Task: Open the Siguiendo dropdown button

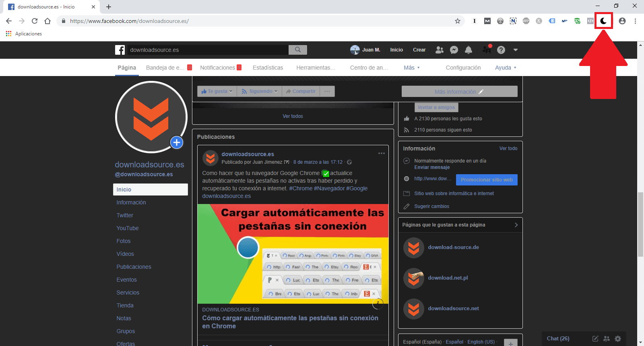Action: click(260, 91)
